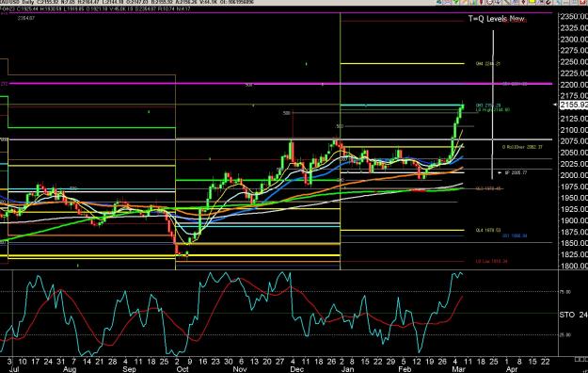
Task: Click the 1800.00 price axis label
Action: 574,266
